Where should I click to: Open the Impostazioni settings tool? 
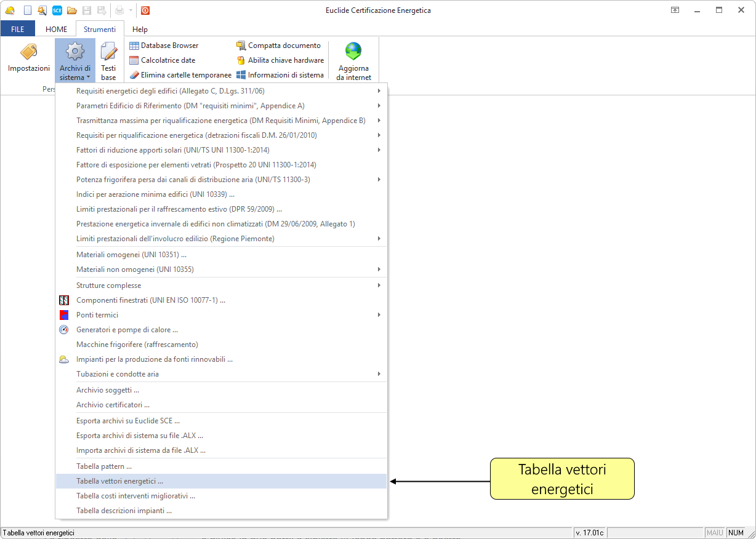(28, 58)
